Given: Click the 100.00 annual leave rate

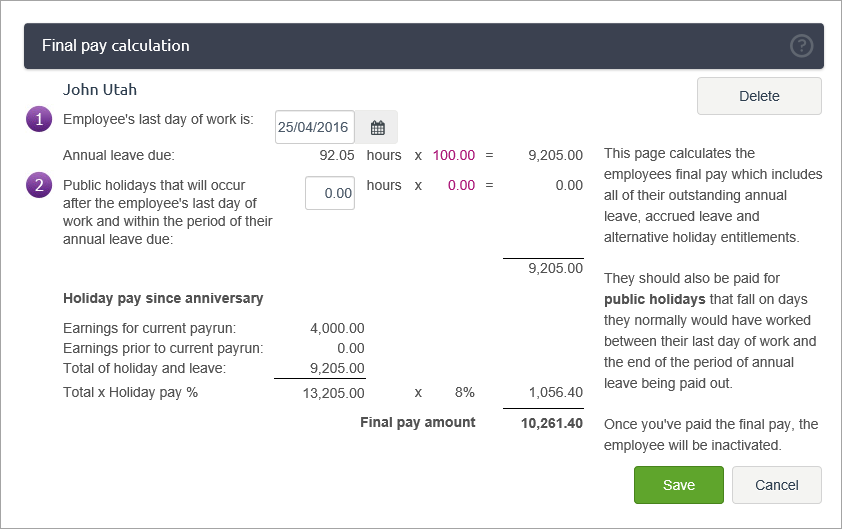Looking at the screenshot, I should pos(453,155).
